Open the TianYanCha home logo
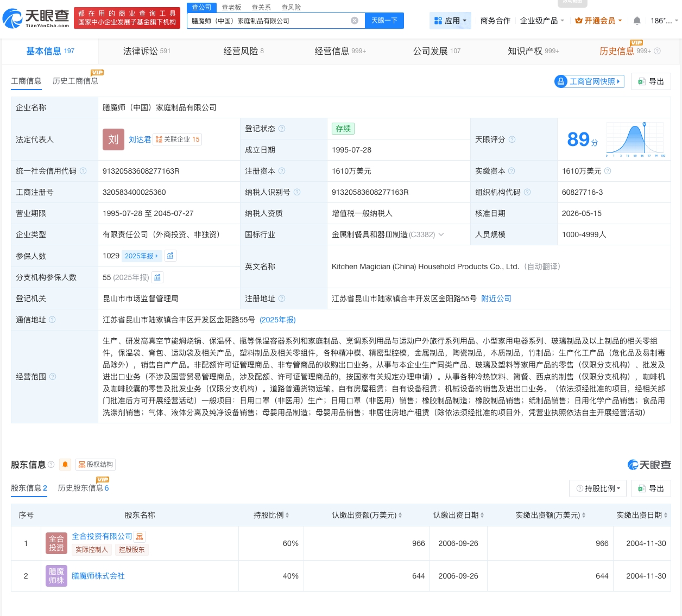This screenshot has height=616, width=682. [36, 18]
